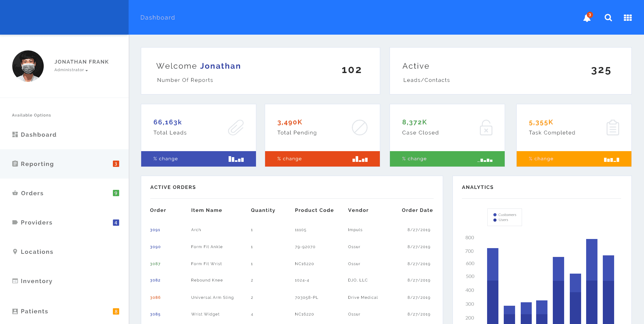This screenshot has height=324, width=644.
Task: Click the blocked icon on Total Pending card
Action: 360,128
